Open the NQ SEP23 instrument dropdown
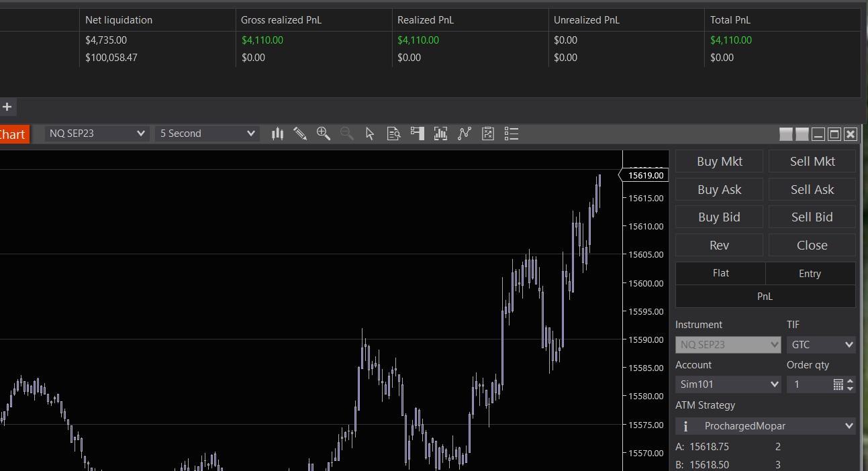 [97, 134]
